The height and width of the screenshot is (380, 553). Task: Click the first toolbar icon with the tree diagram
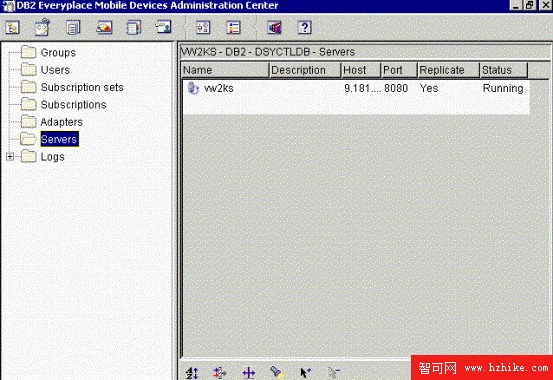click(x=12, y=28)
